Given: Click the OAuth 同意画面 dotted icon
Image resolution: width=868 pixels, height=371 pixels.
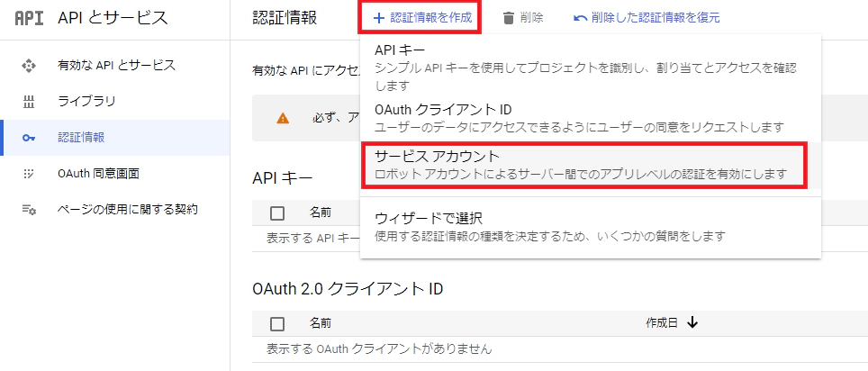Looking at the screenshot, I should coord(28,174).
